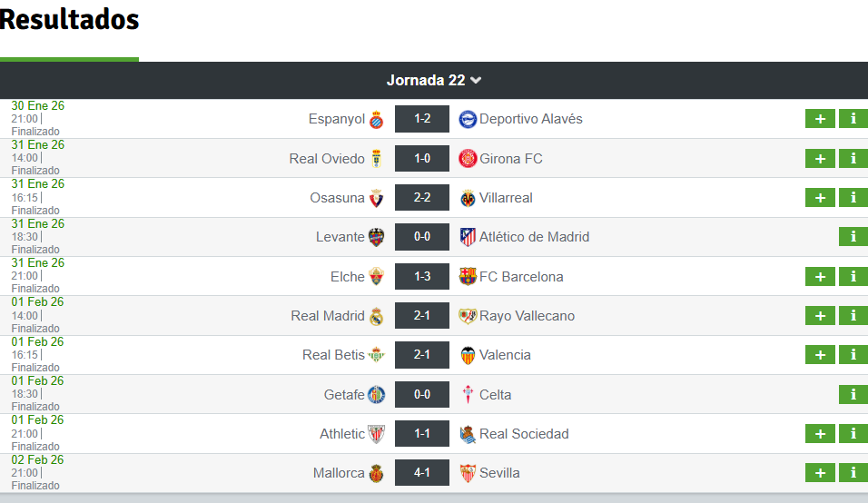This screenshot has height=503, width=868.
Task: Open info icon for Getafe vs Celta
Action: pos(853,395)
